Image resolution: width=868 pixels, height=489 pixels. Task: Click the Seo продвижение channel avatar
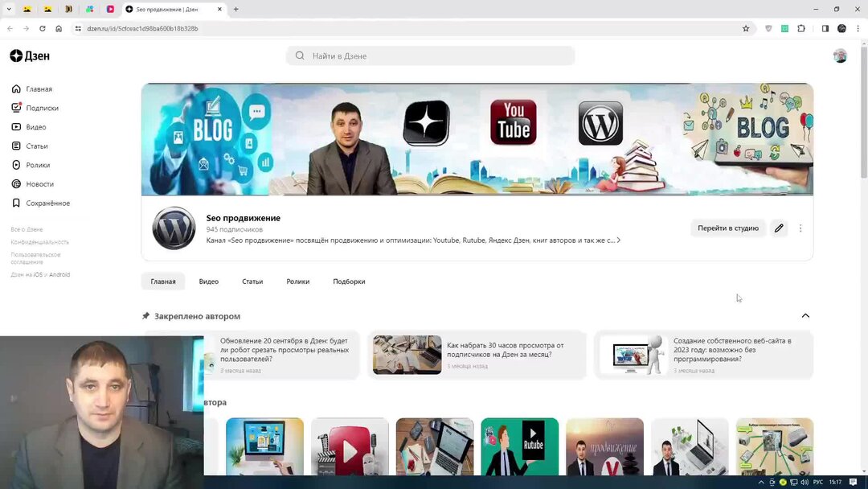[174, 228]
